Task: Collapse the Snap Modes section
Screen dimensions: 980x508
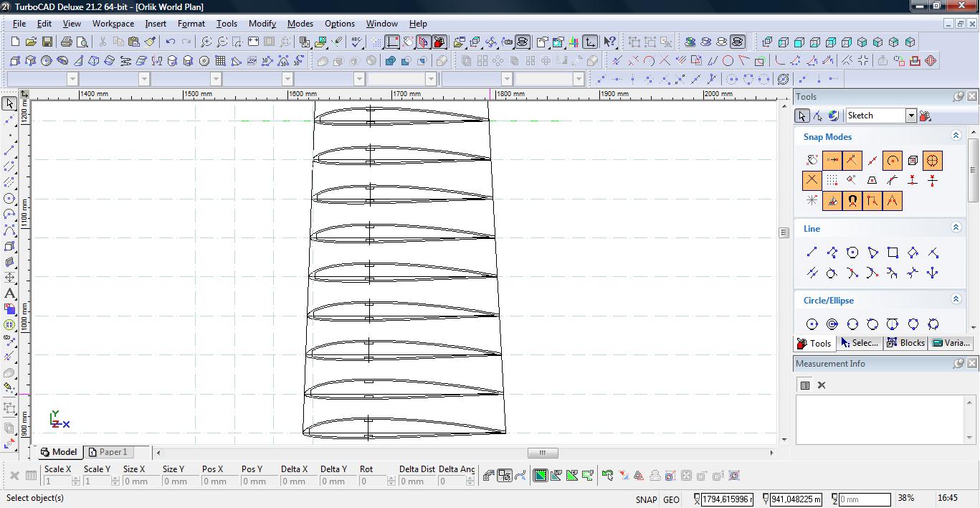Action: click(x=955, y=136)
